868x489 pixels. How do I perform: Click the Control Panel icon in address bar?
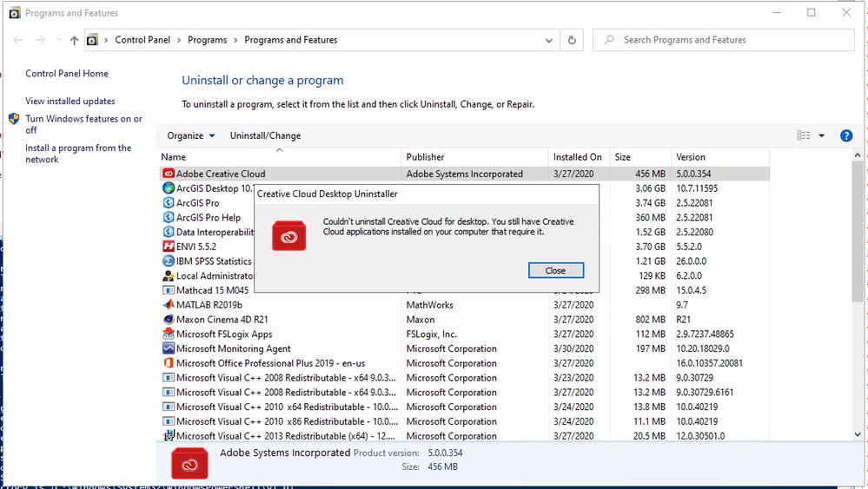click(x=92, y=40)
